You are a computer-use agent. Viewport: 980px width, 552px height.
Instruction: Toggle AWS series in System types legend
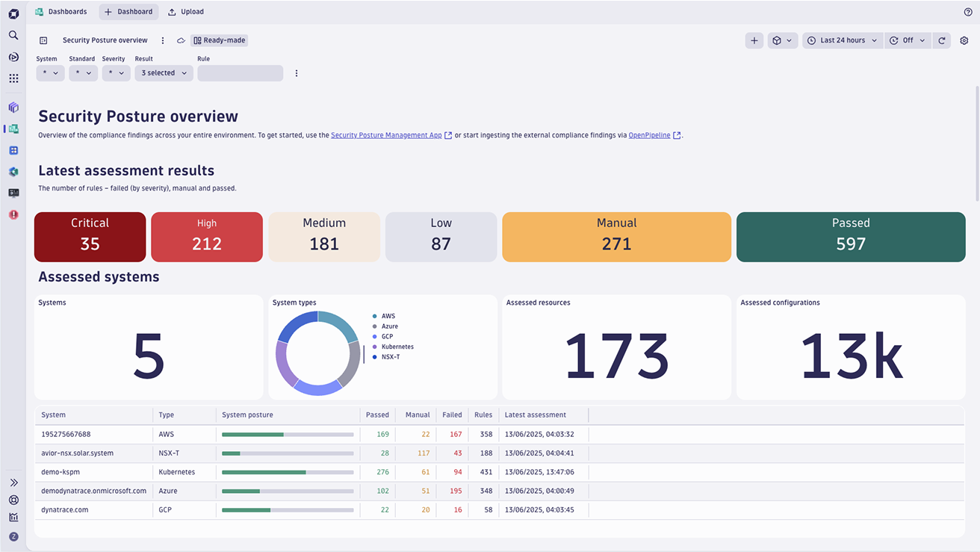coord(388,316)
